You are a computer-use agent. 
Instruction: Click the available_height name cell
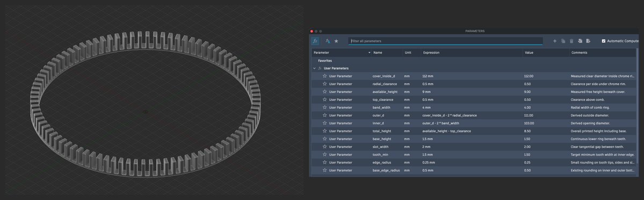[385, 92]
